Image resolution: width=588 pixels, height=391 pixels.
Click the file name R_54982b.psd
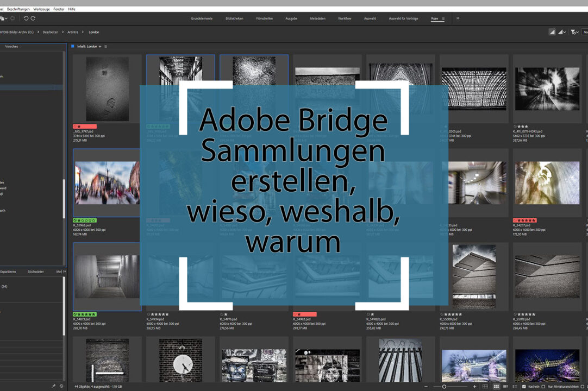coord(376,319)
